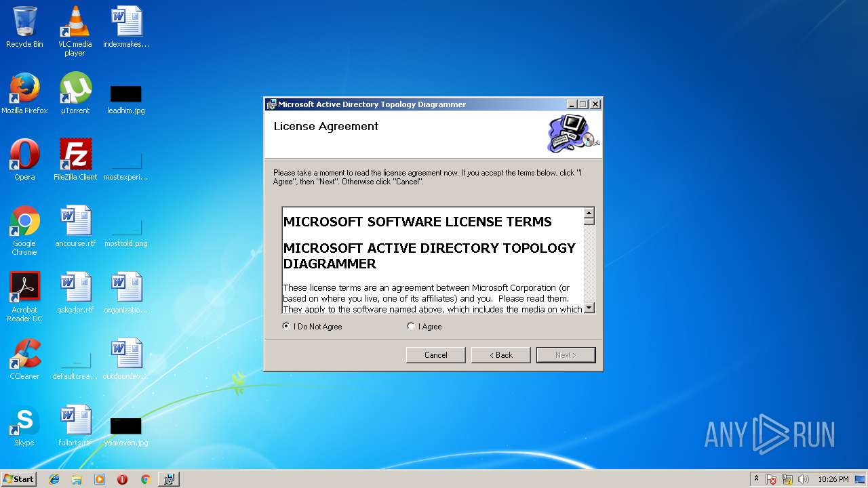Minimize the installer window

click(572, 104)
